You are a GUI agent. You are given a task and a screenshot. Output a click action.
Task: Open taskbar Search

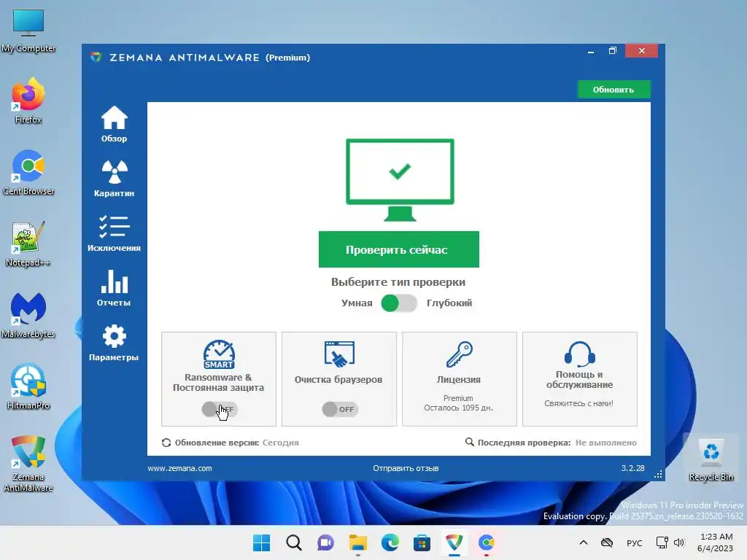294,542
